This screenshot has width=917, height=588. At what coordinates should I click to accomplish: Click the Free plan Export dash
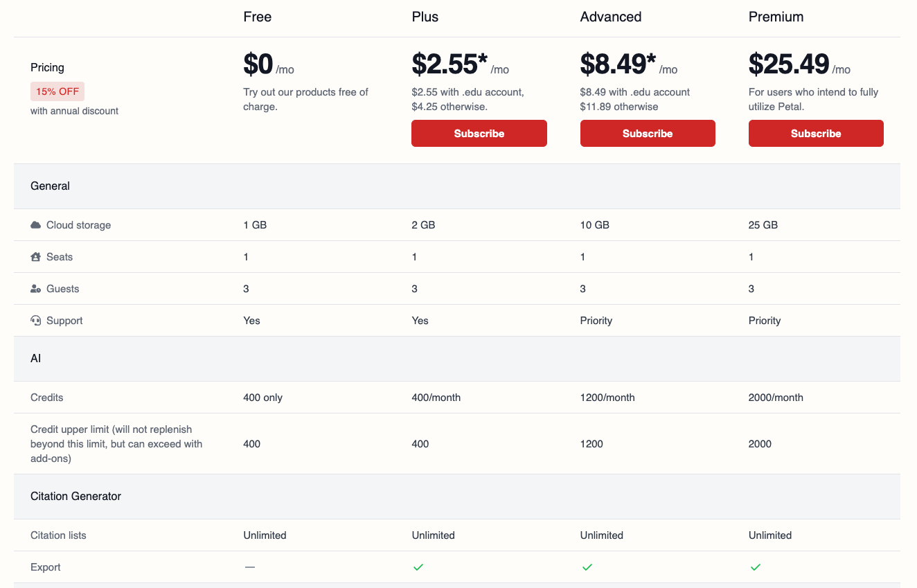[250, 567]
